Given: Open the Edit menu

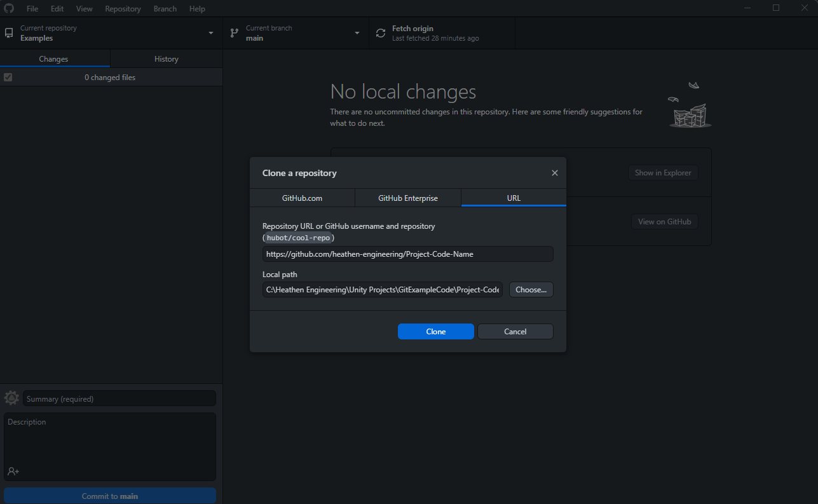Looking at the screenshot, I should coord(57,9).
